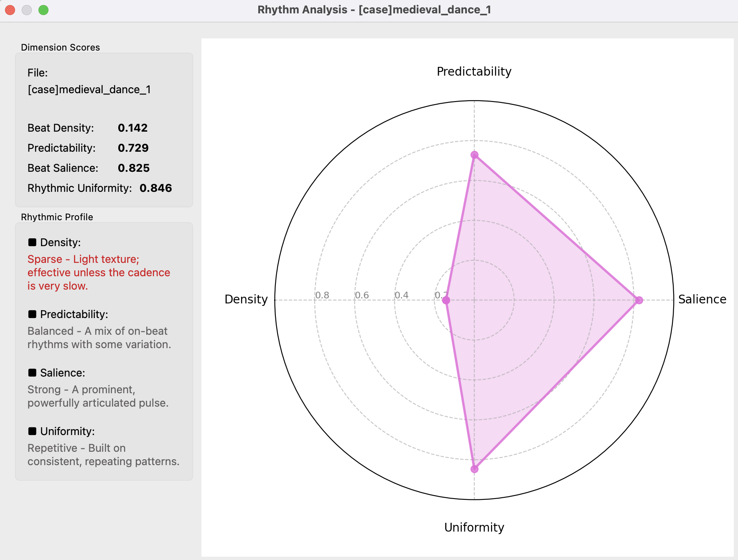Select the Salience data point on radar chart
This screenshot has width=738, height=560.
[639, 300]
